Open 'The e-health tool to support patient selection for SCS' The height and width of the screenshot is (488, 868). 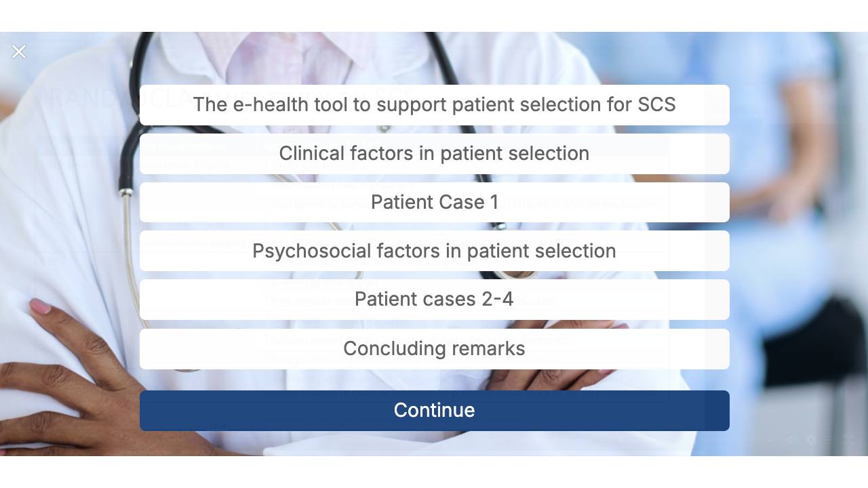click(435, 105)
